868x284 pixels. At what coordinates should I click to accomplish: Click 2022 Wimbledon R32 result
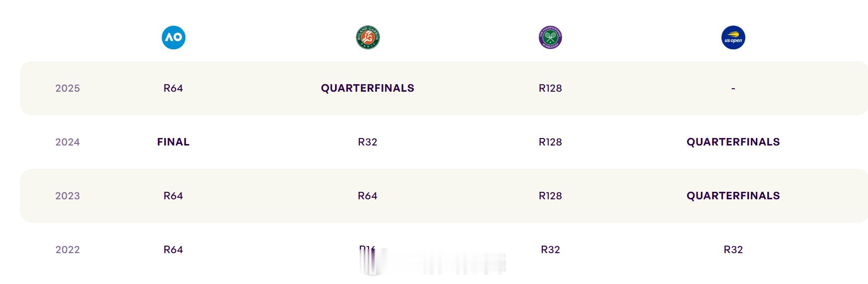pyautogui.click(x=550, y=250)
